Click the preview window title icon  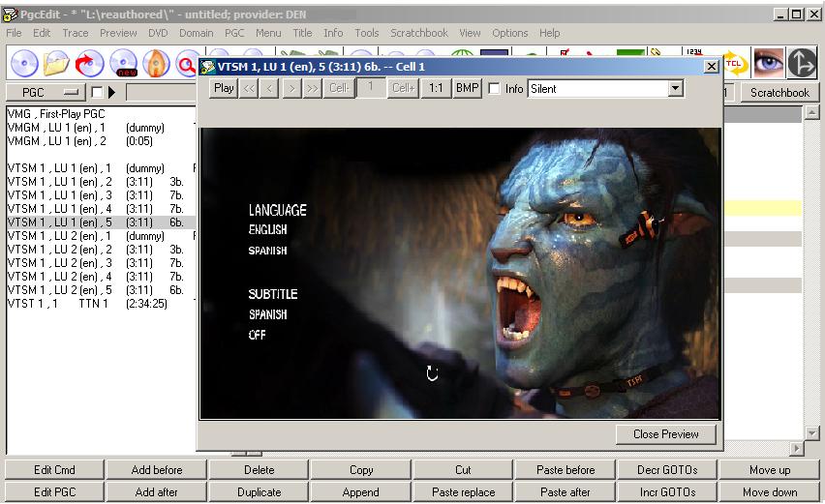click(208, 67)
